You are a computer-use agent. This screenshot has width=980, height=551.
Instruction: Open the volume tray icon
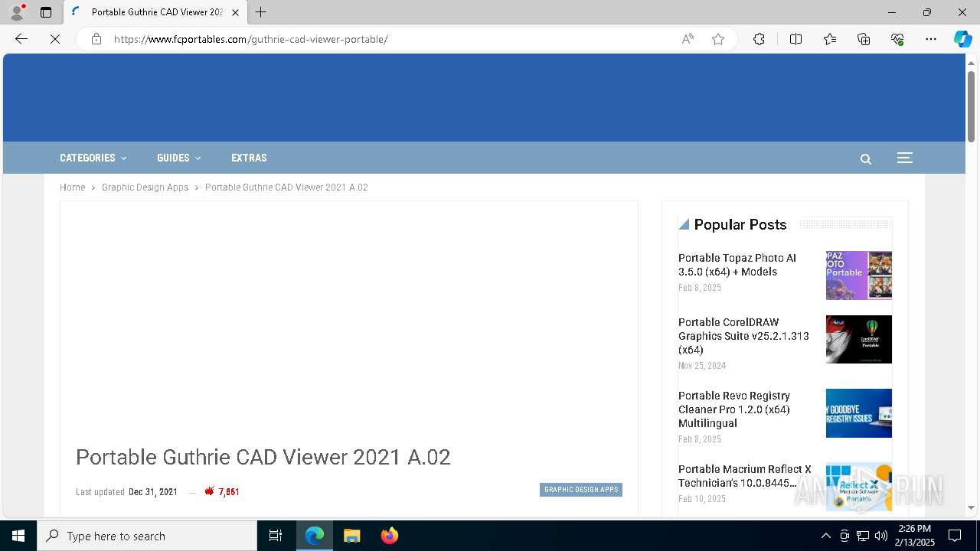880,536
